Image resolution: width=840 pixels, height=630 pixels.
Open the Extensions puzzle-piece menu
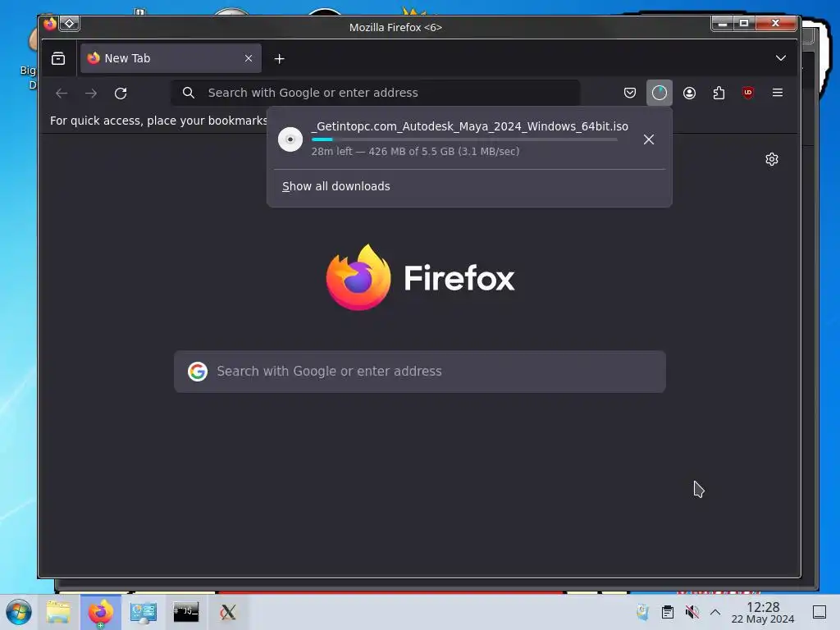(719, 93)
